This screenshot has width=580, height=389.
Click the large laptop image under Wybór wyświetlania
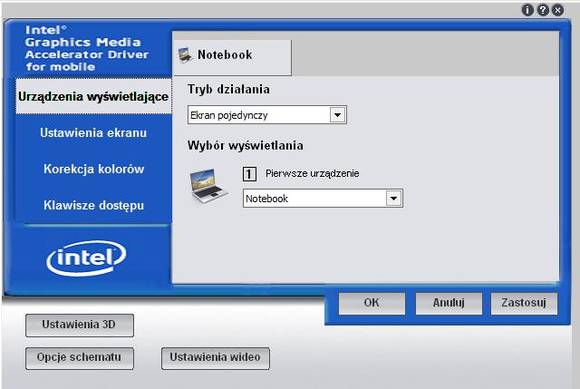click(208, 186)
